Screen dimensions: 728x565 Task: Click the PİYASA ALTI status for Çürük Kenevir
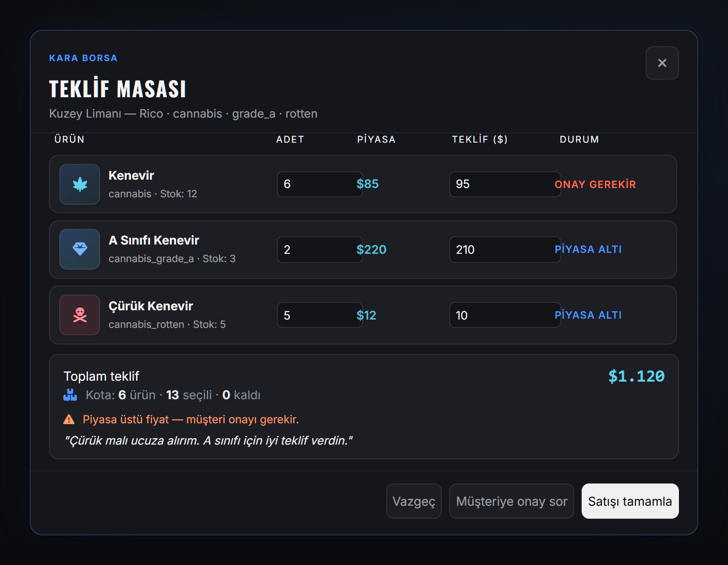coord(588,315)
